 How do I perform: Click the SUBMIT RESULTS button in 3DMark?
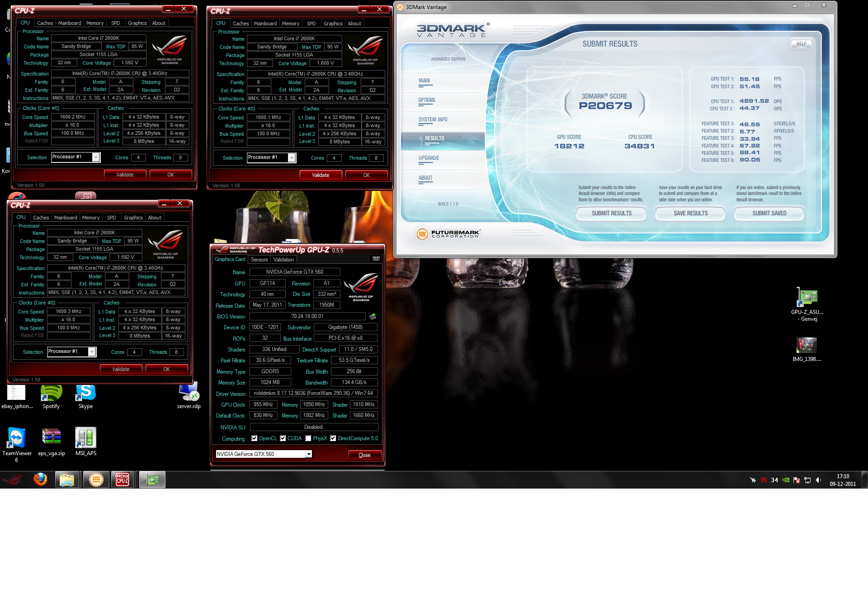click(612, 214)
